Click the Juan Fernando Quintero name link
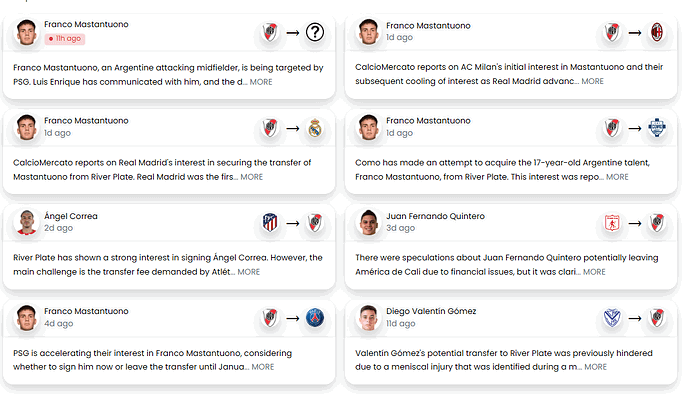The image size is (690, 397). [x=435, y=216]
